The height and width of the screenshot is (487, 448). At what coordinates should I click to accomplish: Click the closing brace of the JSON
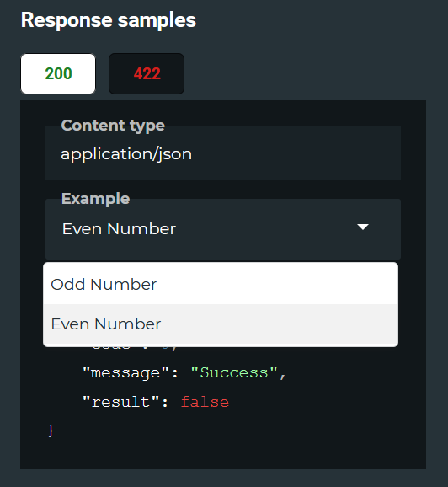click(x=51, y=431)
